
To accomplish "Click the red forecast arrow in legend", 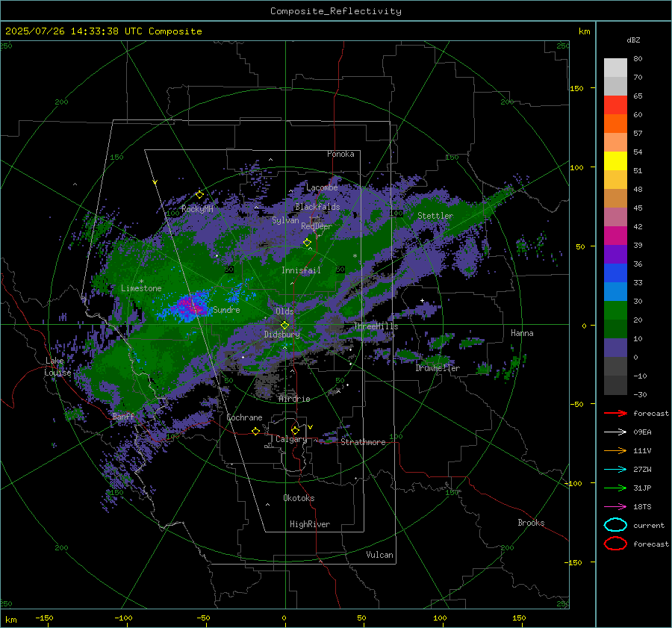I will pos(615,413).
